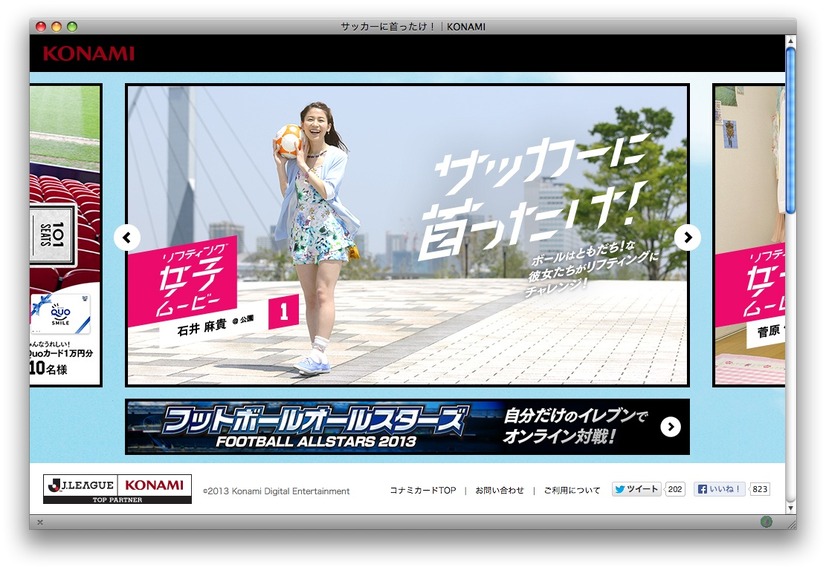Click the green status bar indicator icon
Screen dimensions: 826x570
(766, 522)
